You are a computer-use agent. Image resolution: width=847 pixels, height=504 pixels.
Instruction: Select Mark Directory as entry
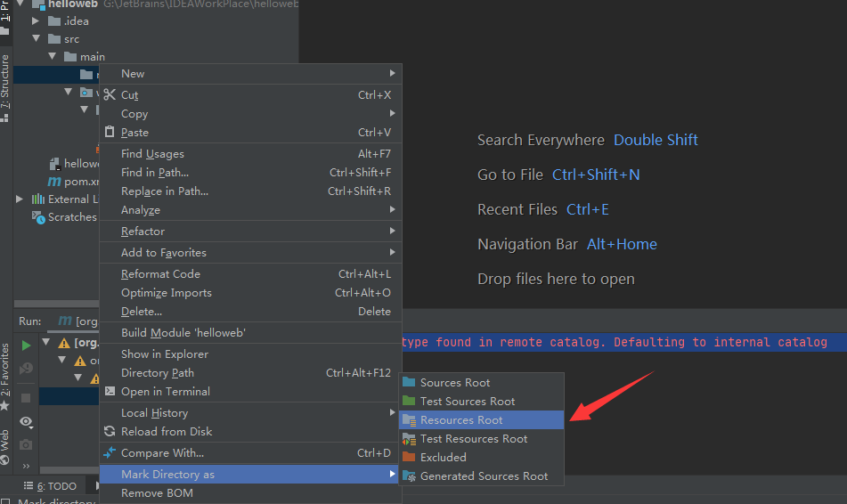tap(250, 475)
